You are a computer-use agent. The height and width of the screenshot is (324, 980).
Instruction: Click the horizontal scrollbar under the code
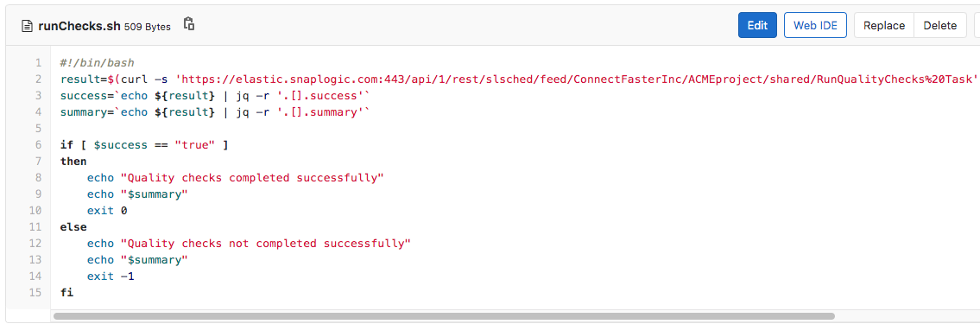444,316
